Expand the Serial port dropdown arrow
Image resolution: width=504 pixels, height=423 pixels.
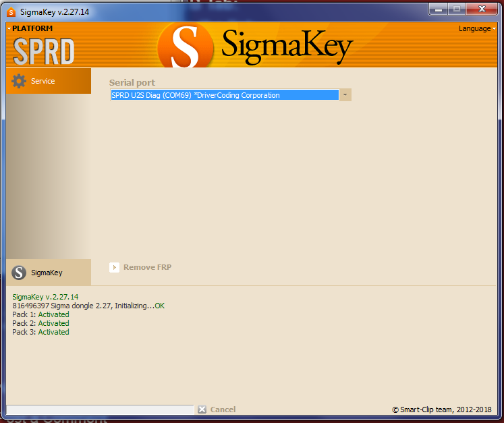[x=345, y=95]
